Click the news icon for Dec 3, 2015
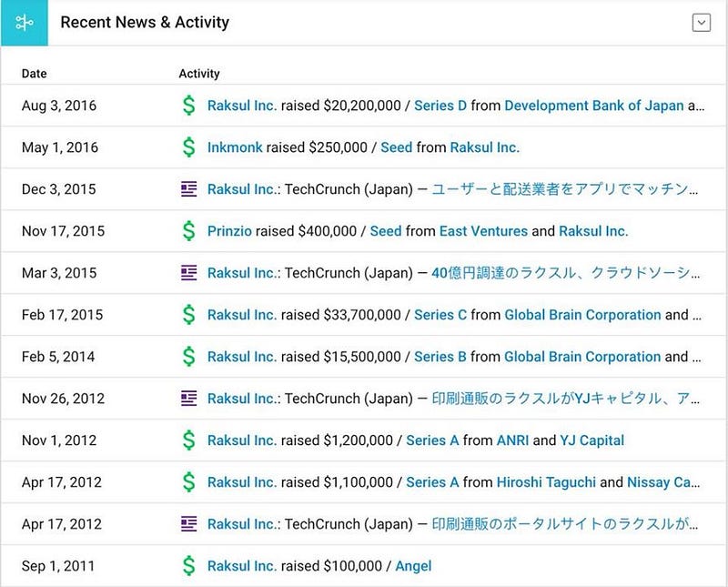The width and height of the screenshot is (728, 587). (x=188, y=189)
